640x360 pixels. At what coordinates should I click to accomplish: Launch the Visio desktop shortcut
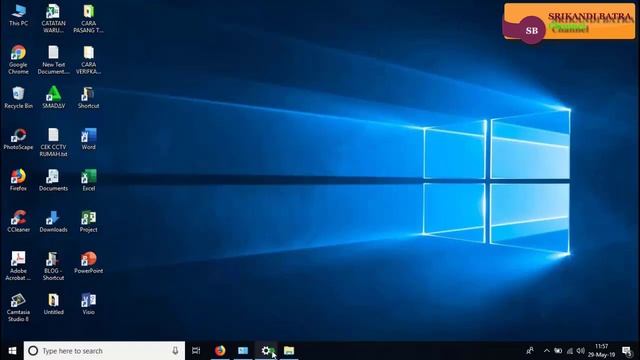89,304
